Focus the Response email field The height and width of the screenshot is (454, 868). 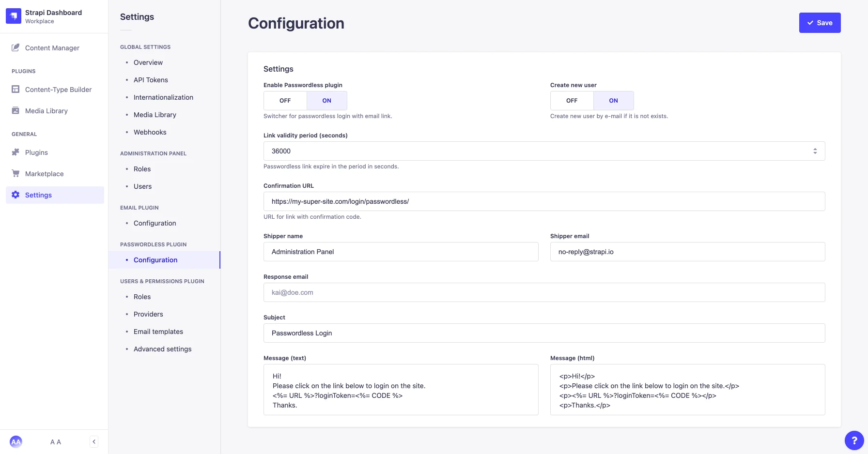pyautogui.click(x=544, y=292)
